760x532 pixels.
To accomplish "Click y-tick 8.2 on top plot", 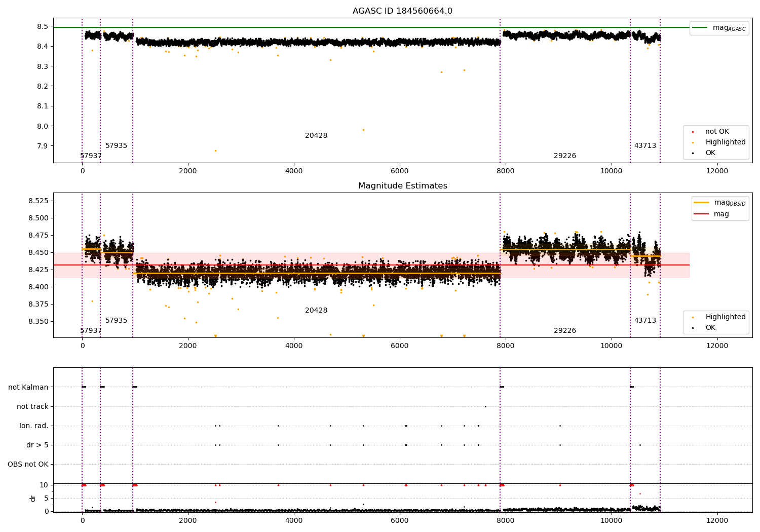I will tap(43, 86).
